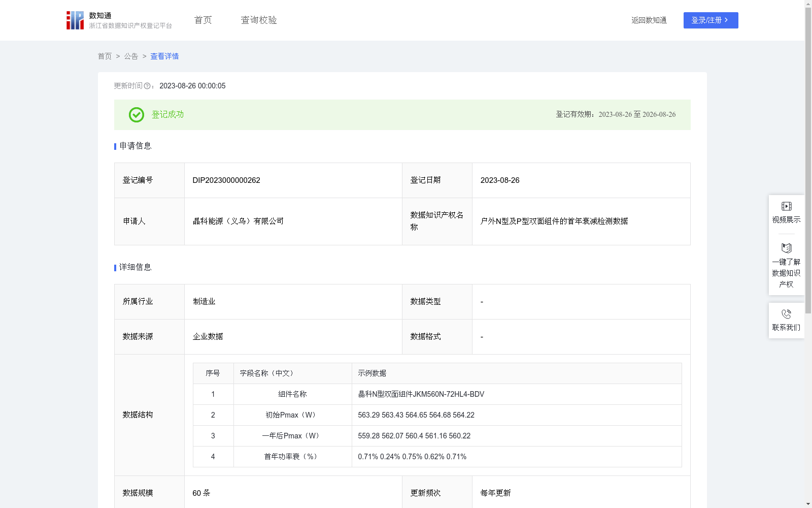Select the data scale value 60 条

[201, 493]
